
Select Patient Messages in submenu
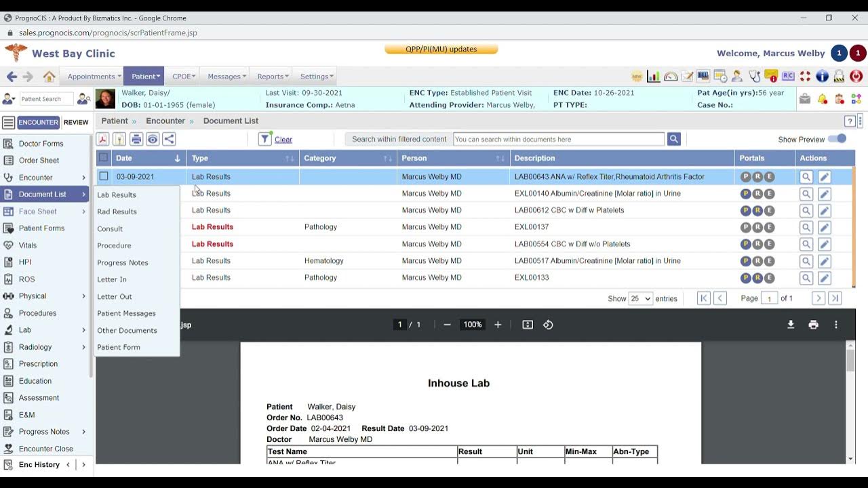click(x=126, y=313)
